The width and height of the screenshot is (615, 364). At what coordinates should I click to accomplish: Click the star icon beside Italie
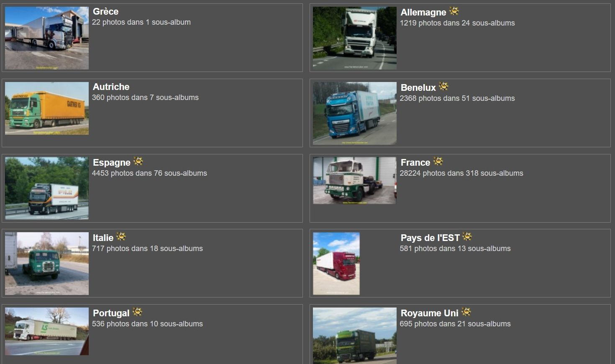click(121, 237)
